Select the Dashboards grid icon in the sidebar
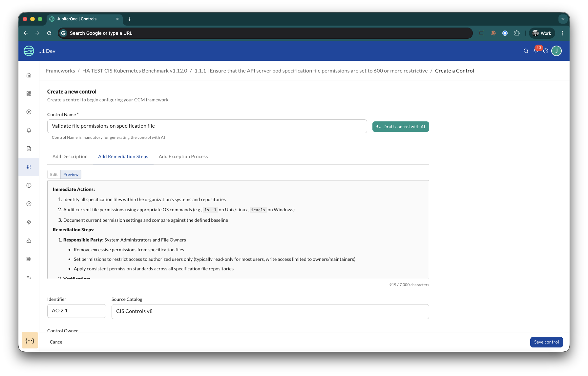588x376 pixels. [29, 93]
